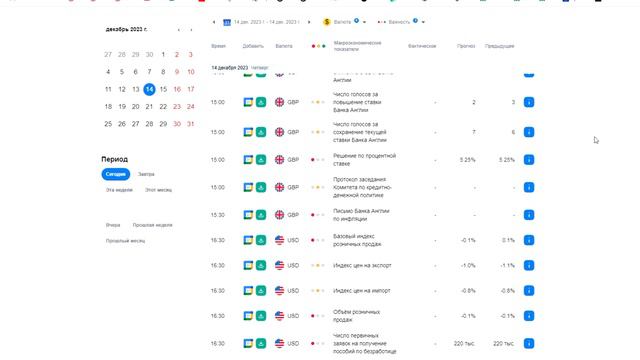Image resolution: width=640 pixels, height=360 pixels.
Task: Click the 220 тыс. forecast value
Action: click(464, 344)
